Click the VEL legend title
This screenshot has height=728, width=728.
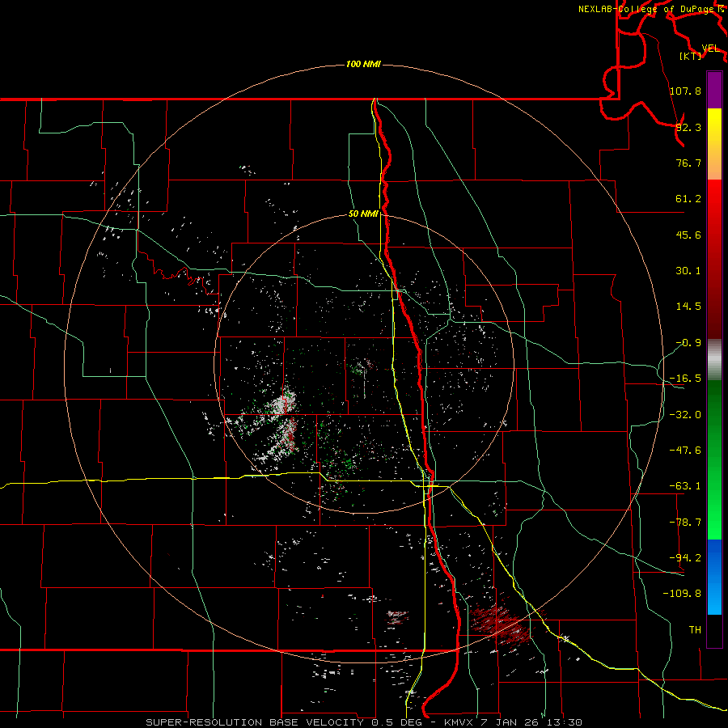[x=710, y=49]
